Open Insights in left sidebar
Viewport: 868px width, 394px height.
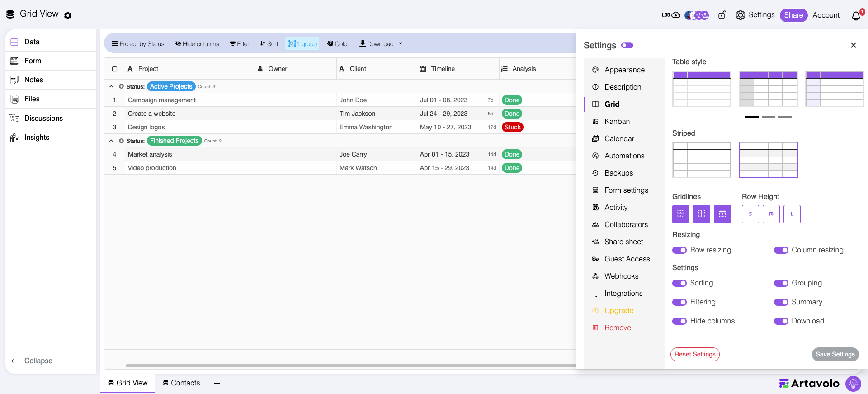51,137
